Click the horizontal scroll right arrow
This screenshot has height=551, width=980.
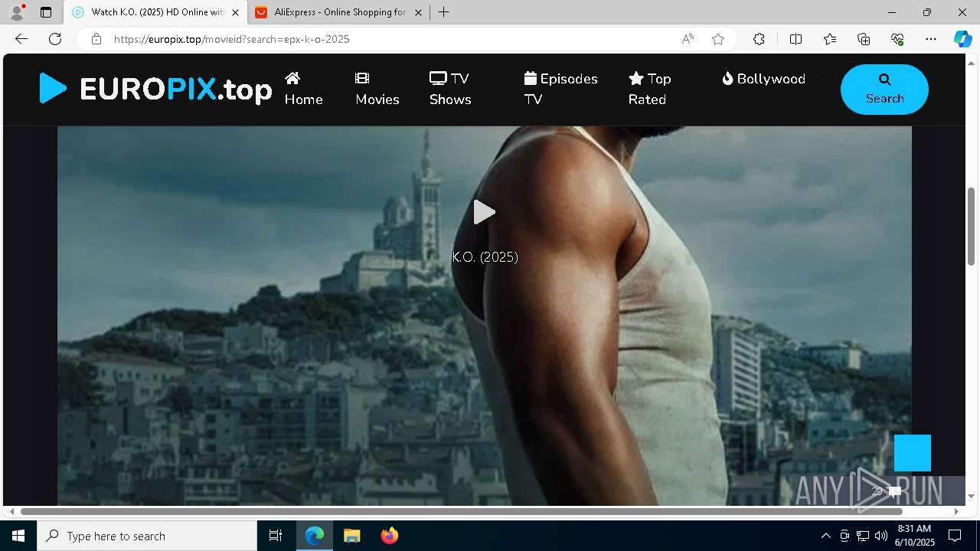[956, 511]
